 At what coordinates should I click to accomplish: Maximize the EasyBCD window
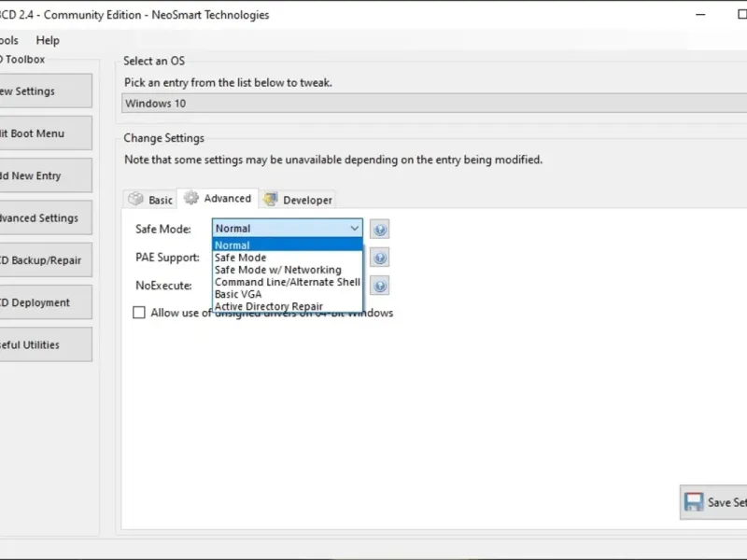click(x=741, y=15)
